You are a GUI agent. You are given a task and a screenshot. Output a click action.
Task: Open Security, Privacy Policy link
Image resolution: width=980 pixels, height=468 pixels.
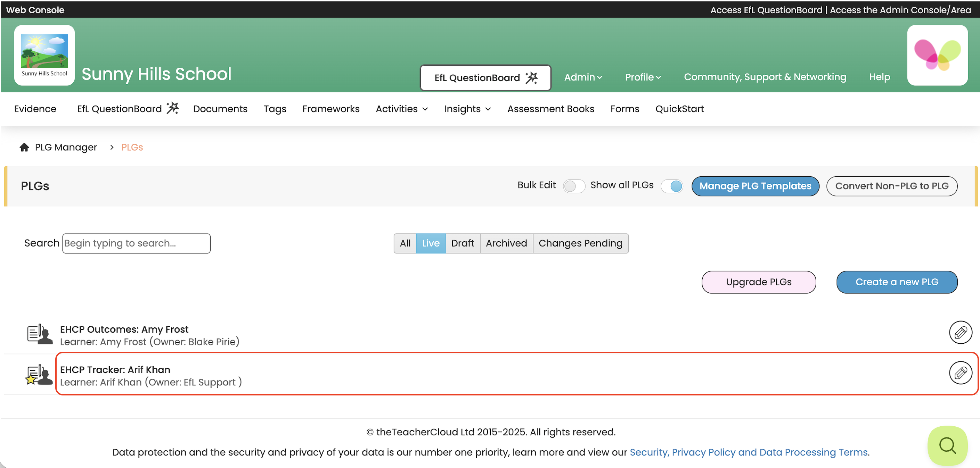(x=748, y=452)
